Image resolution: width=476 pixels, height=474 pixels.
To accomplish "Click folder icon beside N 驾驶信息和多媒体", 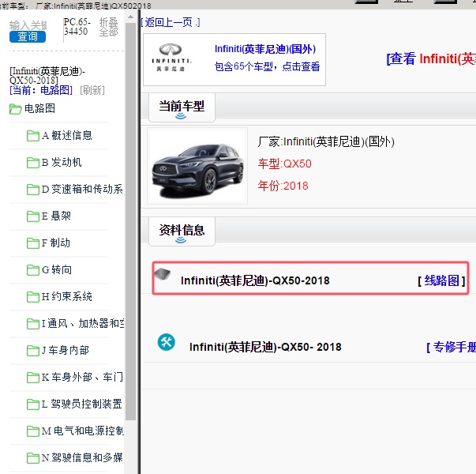I will coord(33,458).
